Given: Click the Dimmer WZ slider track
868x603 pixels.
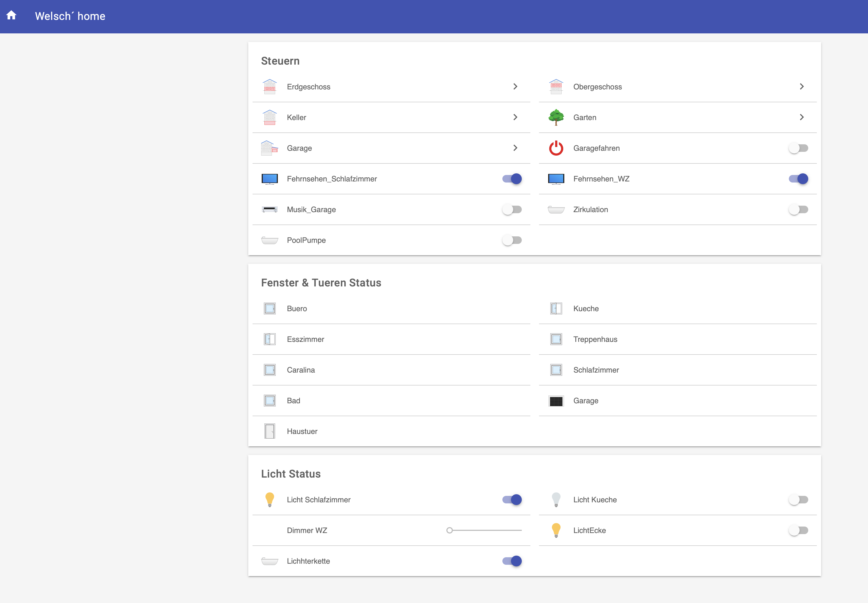Looking at the screenshot, I should pos(486,531).
